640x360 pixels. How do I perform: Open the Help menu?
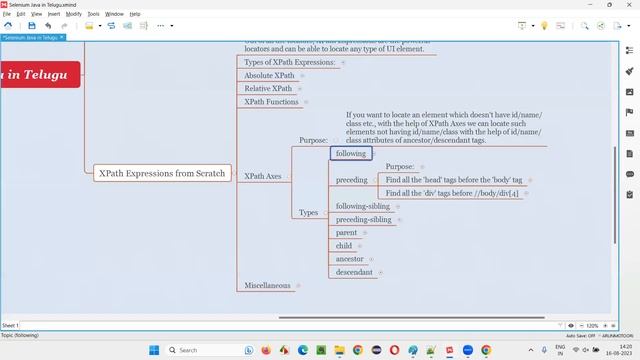point(135,14)
